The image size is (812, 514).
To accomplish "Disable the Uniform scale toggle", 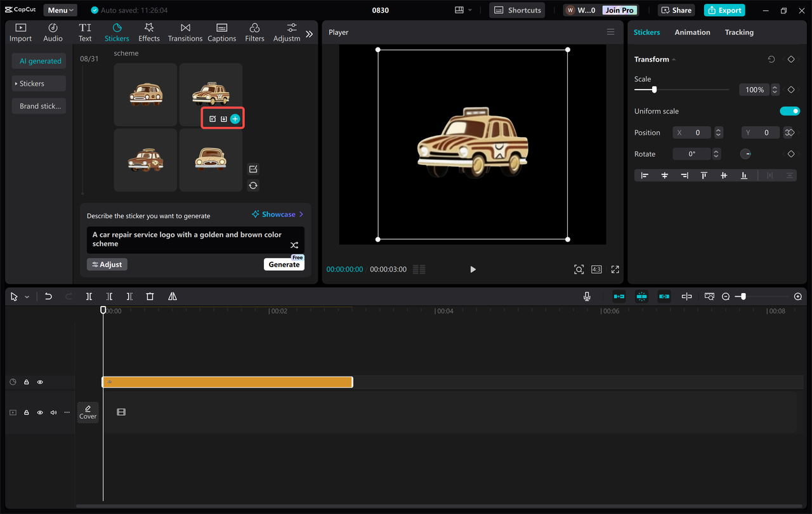I will [x=790, y=110].
